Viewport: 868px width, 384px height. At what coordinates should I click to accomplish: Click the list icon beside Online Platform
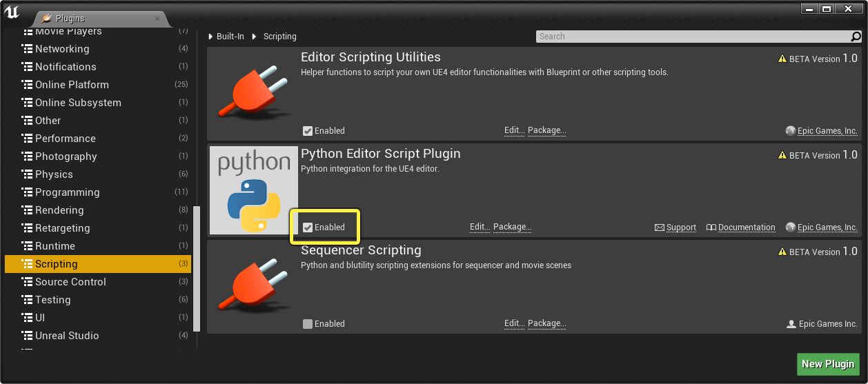point(28,85)
